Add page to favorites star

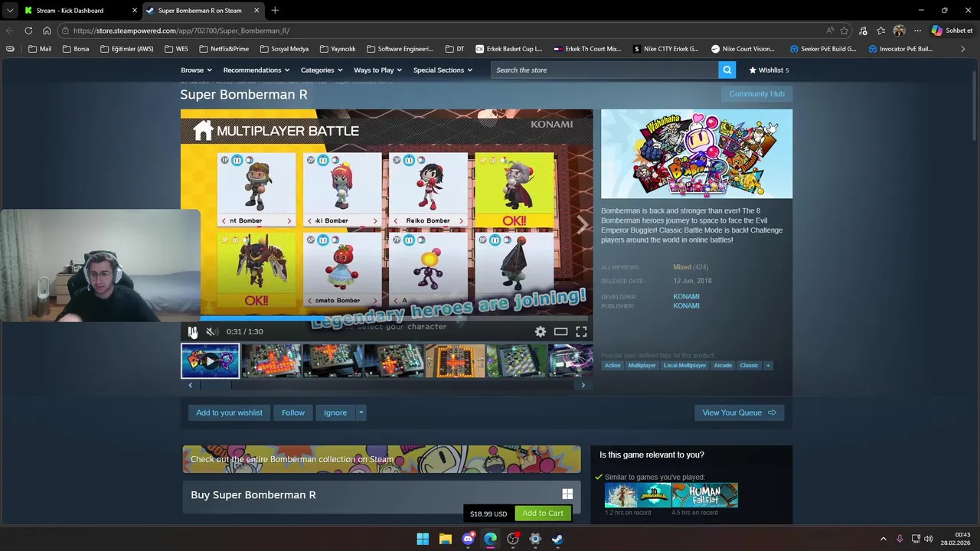click(x=844, y=31)
